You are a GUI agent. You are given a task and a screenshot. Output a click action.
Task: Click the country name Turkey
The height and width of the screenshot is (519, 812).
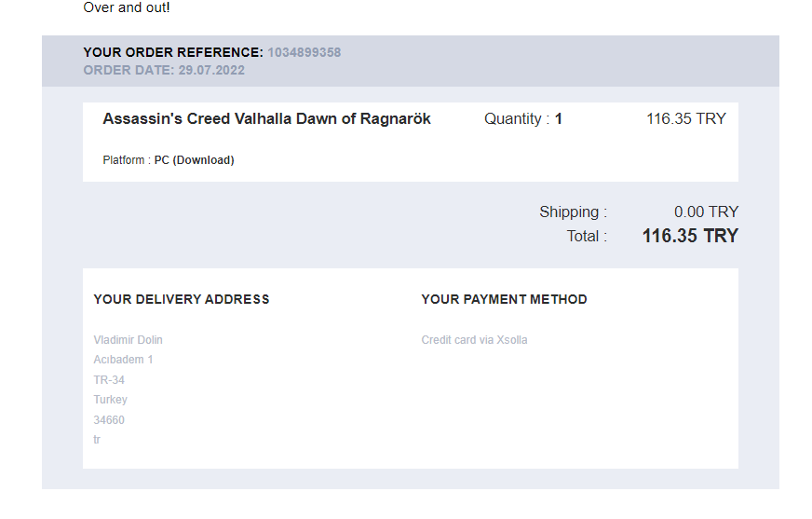pos(110,400)
